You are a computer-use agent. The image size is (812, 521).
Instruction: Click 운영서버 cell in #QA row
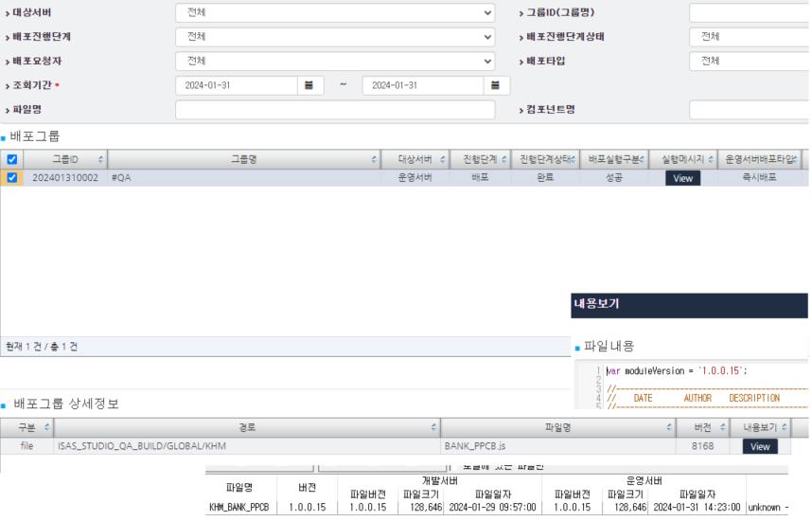tap(415, 178)
